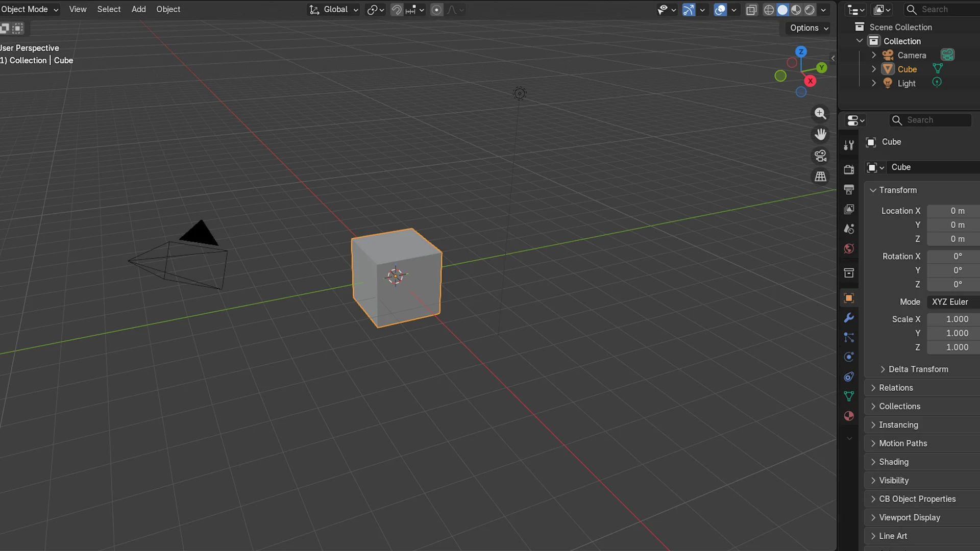Expand the Delta Transform subpanel
This screenshot has width=980, height=551.
click(x=918, y=369)
